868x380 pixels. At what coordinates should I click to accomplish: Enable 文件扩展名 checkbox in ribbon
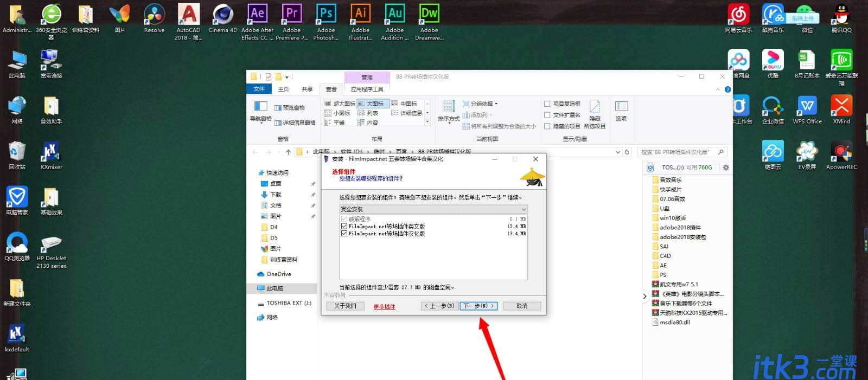tap(547, 115)
